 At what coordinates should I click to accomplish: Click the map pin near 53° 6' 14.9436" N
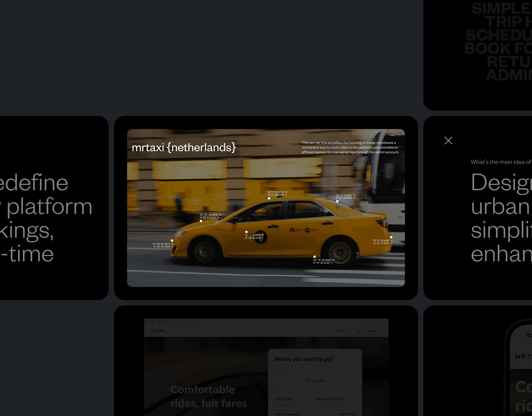click(x=391, y=237)
